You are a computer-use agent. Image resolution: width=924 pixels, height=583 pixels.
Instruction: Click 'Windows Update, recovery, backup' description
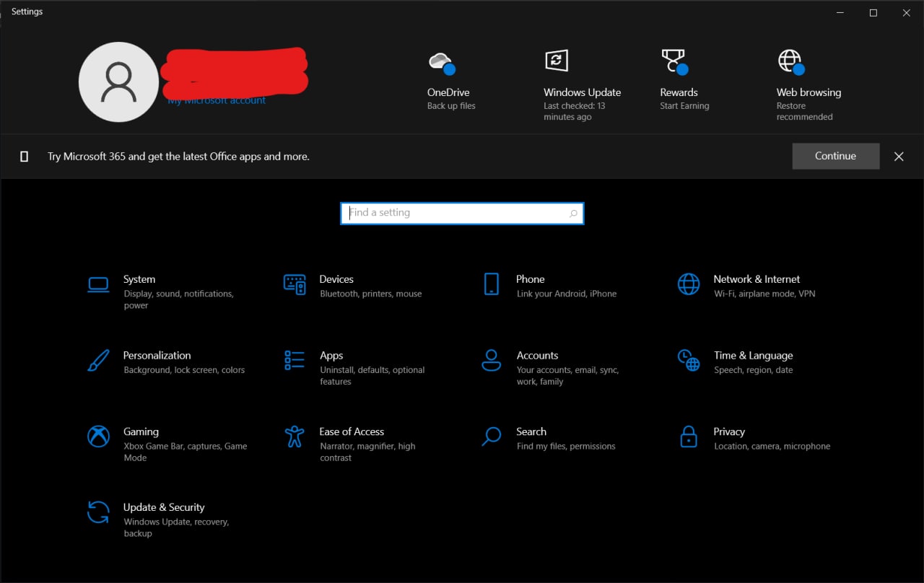tap(176, 527)
